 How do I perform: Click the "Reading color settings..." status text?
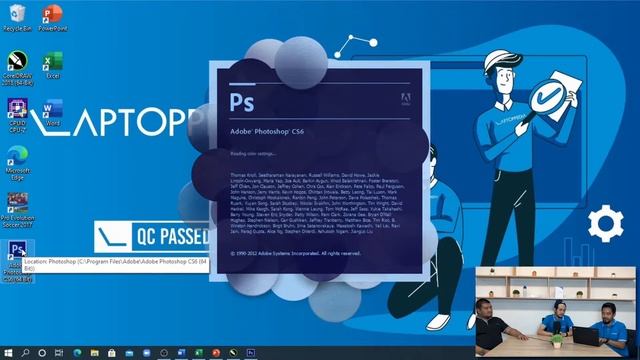point(253,154)
